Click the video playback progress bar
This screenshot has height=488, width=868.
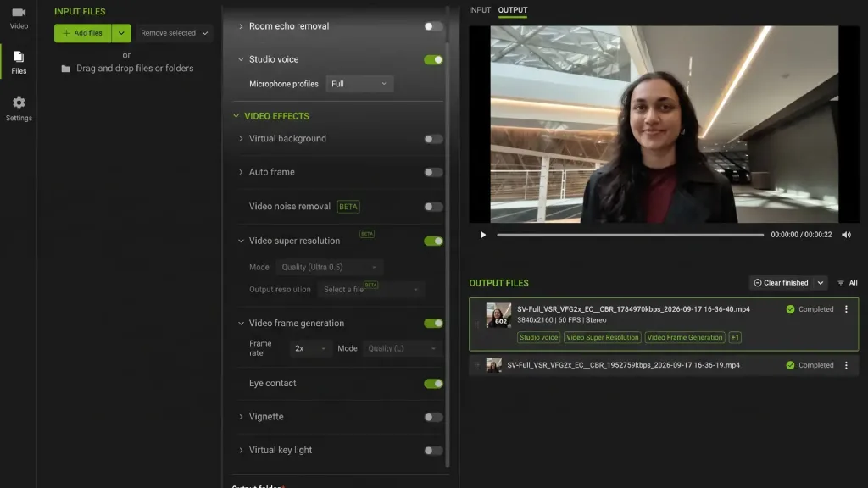pyautogui.click(x=630, y=235)
